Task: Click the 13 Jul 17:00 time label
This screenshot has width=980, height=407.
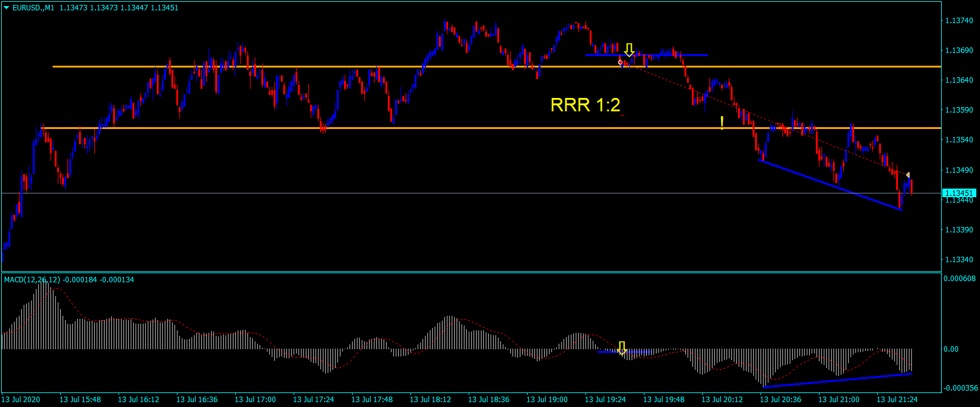Action: tap(255, 400)
